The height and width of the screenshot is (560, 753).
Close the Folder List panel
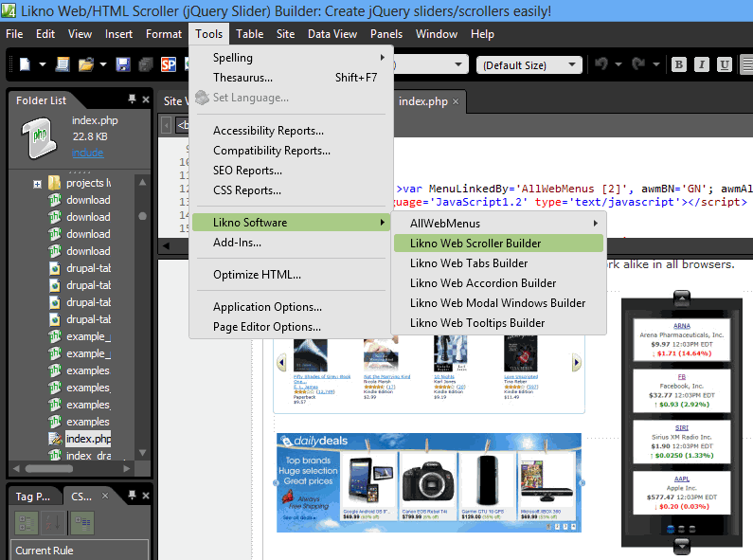point(146,99)
